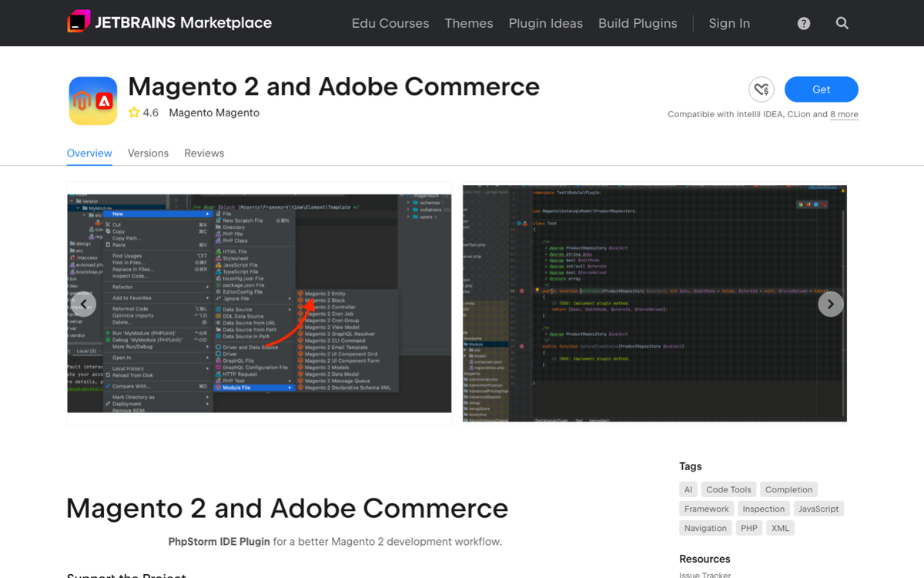Select the PHP tag
Viewport: 924px width, 578px height.
click(x=749, y=528)
